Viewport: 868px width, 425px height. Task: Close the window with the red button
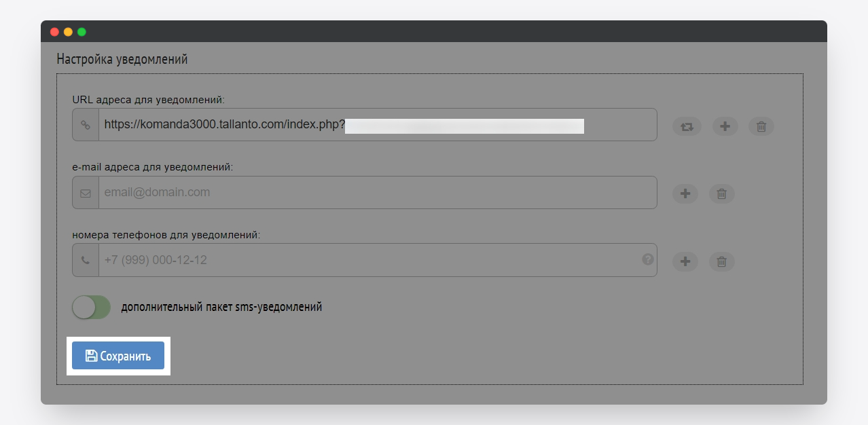pos(55,32)
